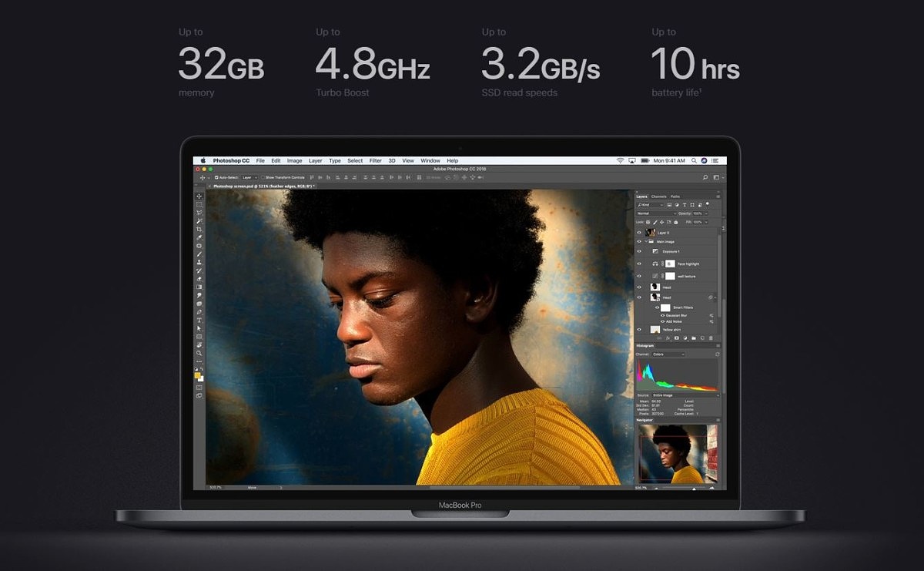Click the Wi-Fi icon in menu bar
924x571 pixels.
(x=620, y=160)
